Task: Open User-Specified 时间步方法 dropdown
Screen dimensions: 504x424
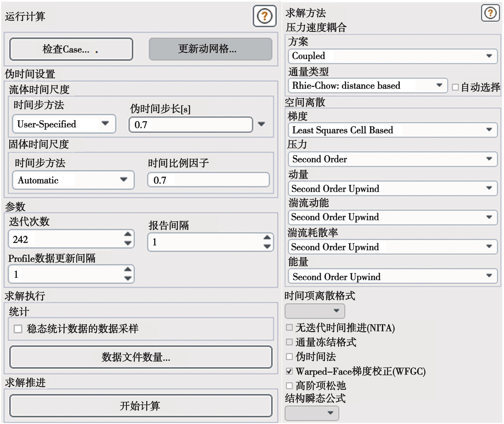Action: [64, 124]
